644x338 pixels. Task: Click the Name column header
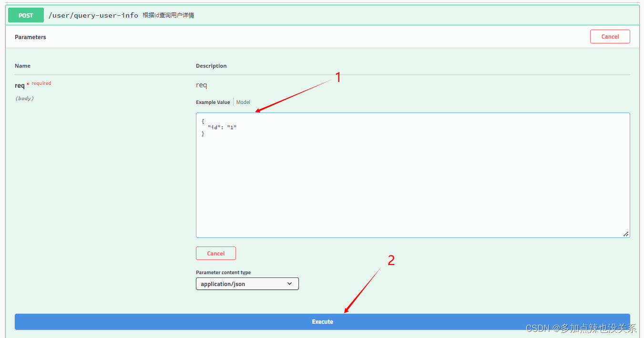[22, 66]
